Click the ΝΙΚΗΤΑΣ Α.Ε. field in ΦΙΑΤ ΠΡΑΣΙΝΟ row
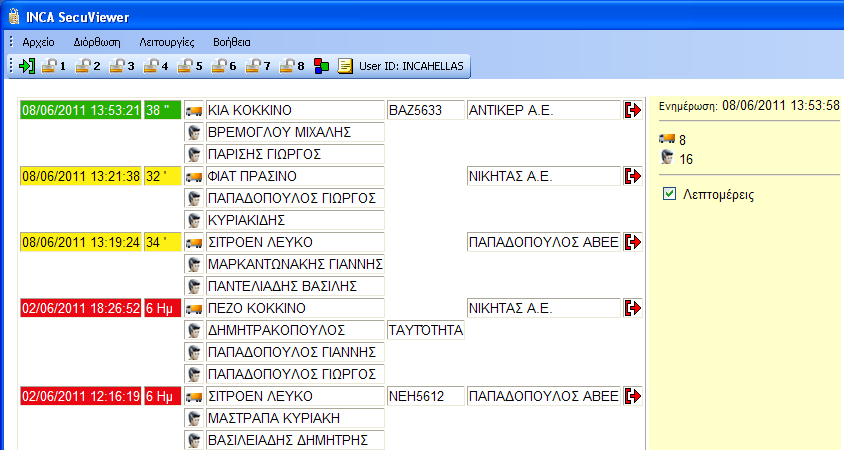This screenshot has height=450, width=844. [x=544, y=176]
